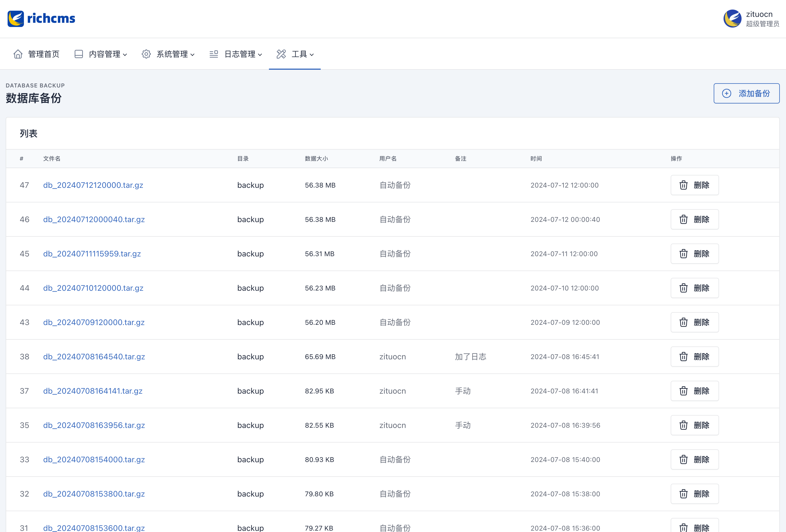This screenshot has height=532, width=786.
Task: Open db_20240708163956.tar.gz link
Action: [94, 425]
